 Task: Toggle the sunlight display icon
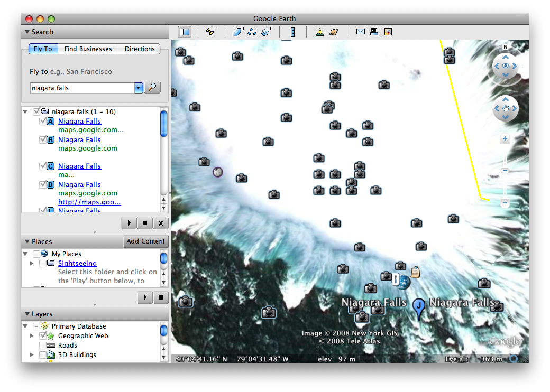pyautogui.click(x=320, y=32)
